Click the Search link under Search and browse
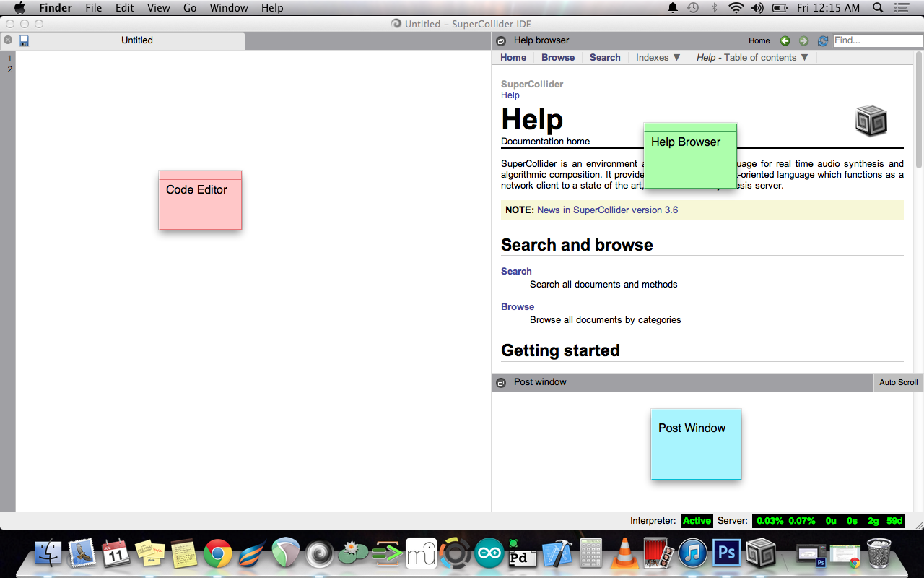 pyautogui.click(x=516, y=272)
